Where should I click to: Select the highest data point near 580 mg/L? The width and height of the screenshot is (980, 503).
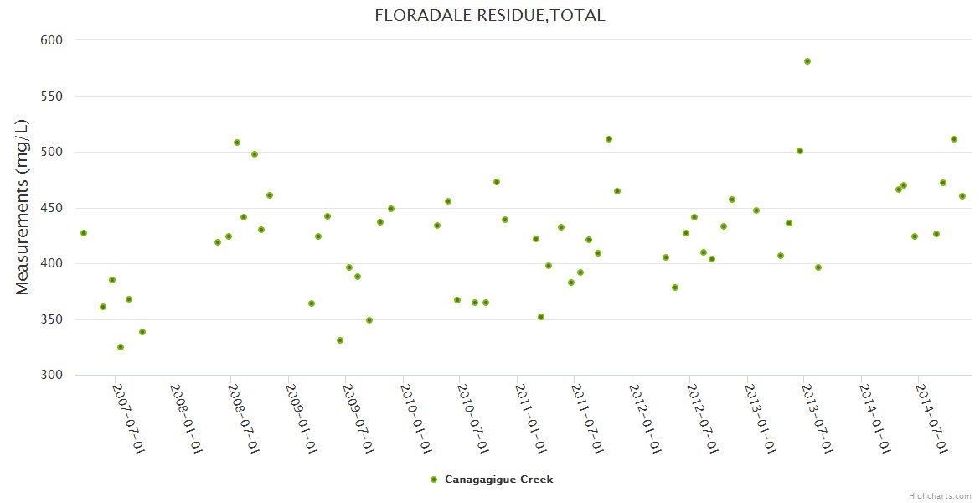coord(807,61)
